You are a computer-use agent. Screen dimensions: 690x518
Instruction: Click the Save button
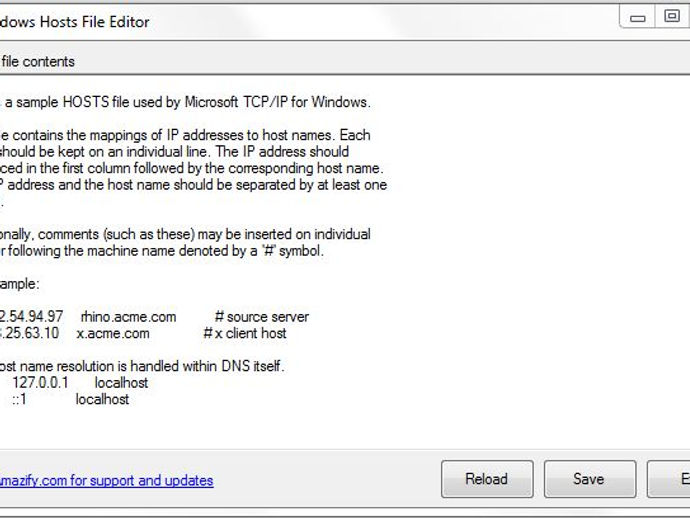pyautogui.click(x=590, y=479)
